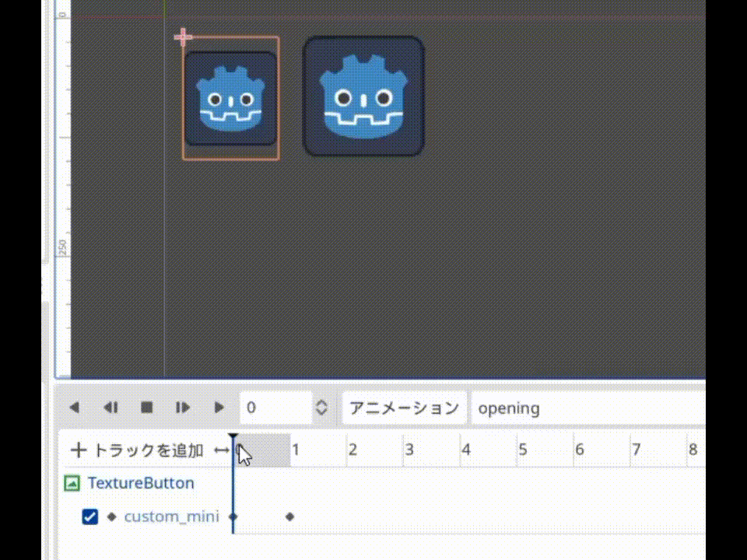The height and width of the screenshot is (560, 747).
Task: Select the TextureButton track node
Action: (141, 483)
